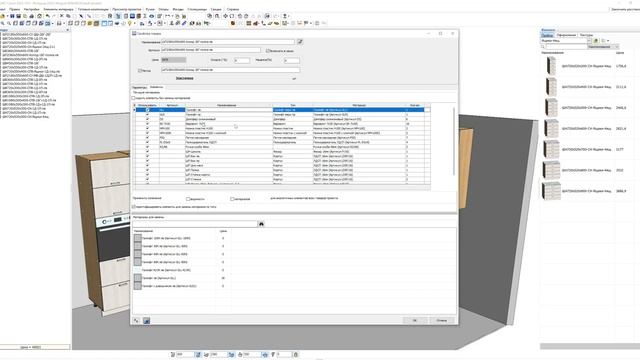Tick the checkbox below 'Применить изменения'
Image resolution: width=640 pixels, height=360 pixels.
[133, 207]
